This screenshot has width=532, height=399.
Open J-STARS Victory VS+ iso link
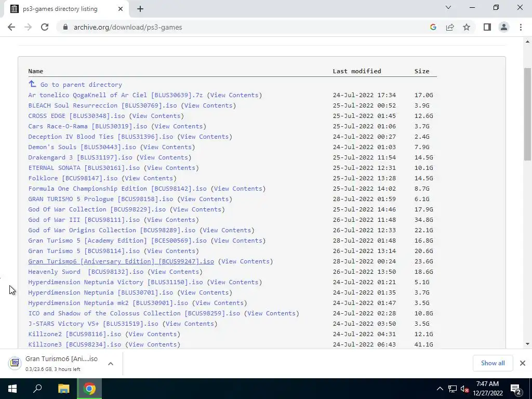click(x=93, y=324)
